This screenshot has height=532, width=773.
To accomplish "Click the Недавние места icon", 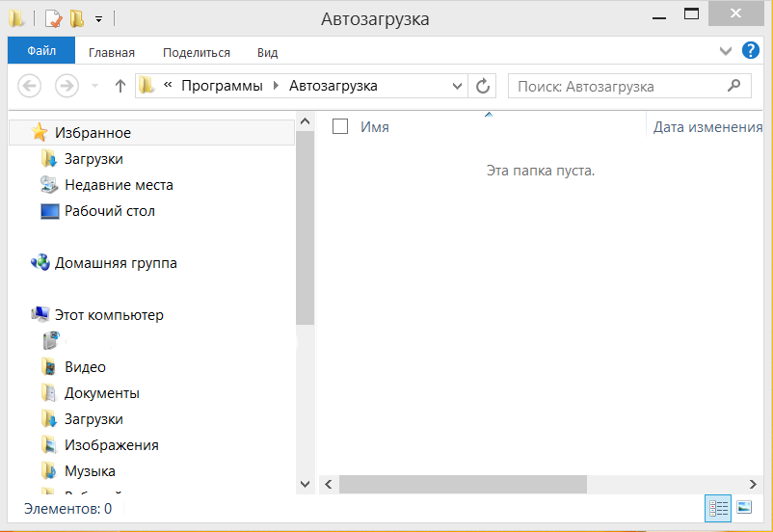I will tap(49, 185).
